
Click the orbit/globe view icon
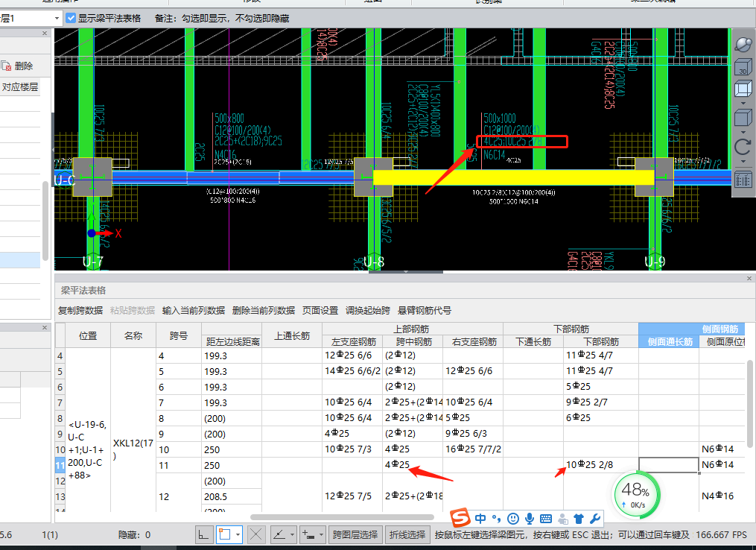point(743,44)
